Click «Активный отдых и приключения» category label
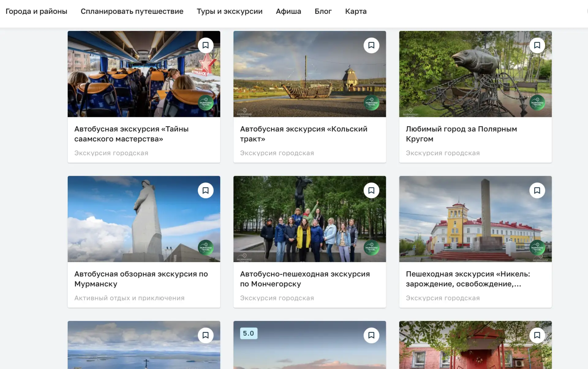The image size is (588, 369). pyautogui.click(x=130, y=298)
